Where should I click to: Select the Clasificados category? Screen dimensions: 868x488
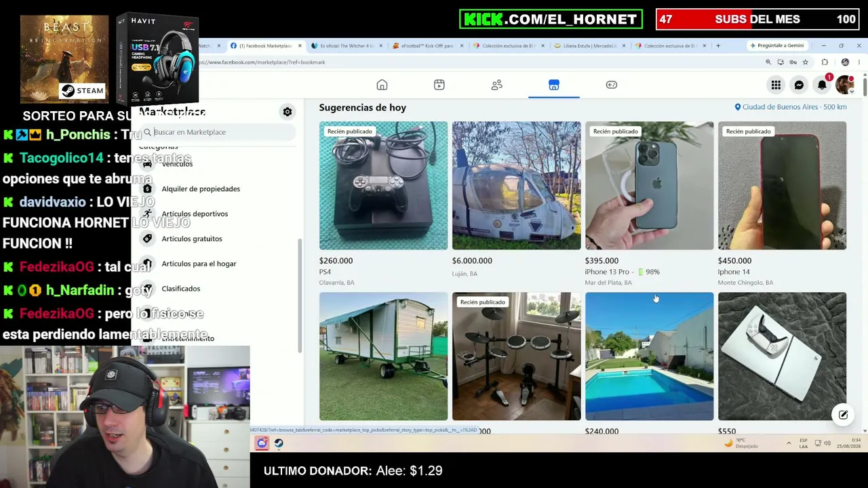pyautogui.click(x=181, y=289)
